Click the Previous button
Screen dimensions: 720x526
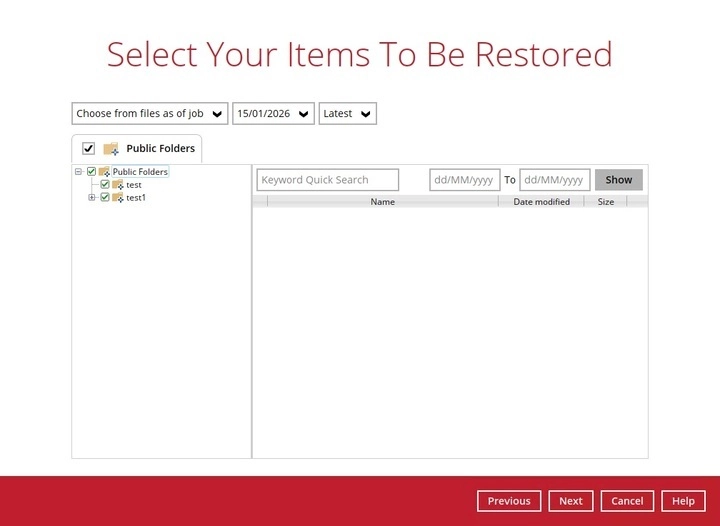click(x=509, y=501)
